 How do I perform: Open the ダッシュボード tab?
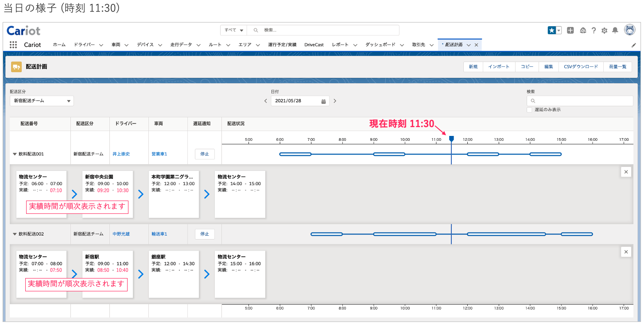click(380, 45)
